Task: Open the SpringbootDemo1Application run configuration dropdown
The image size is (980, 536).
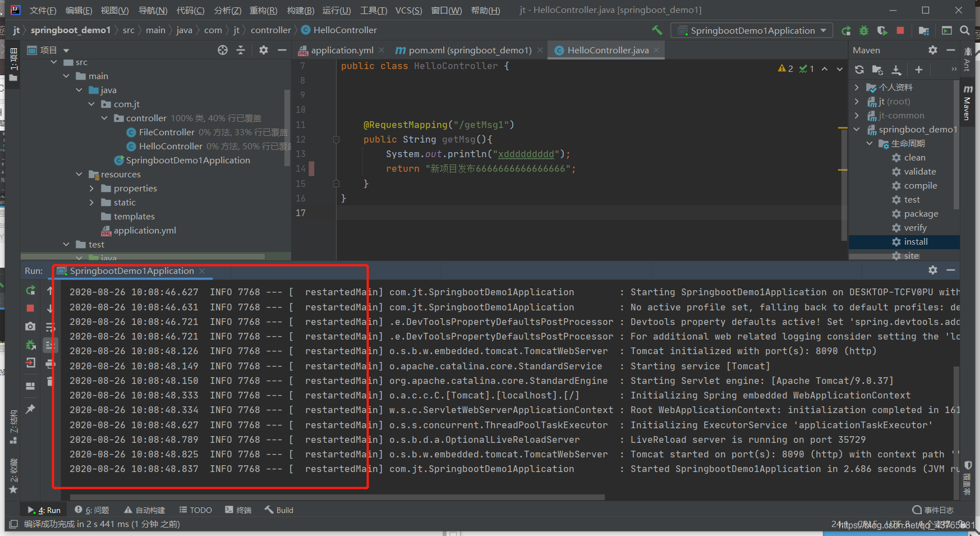Action: (x=752, y=31)
